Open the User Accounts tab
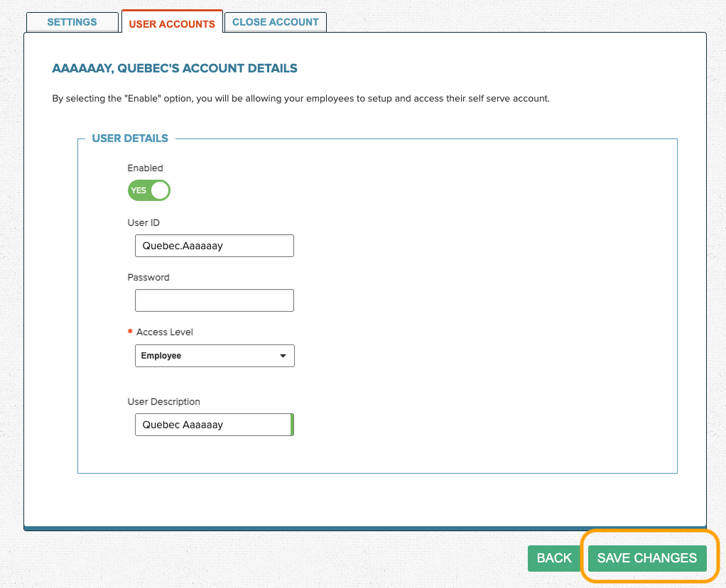The height and width of the screenshot is (588, 726). (172, 22)
